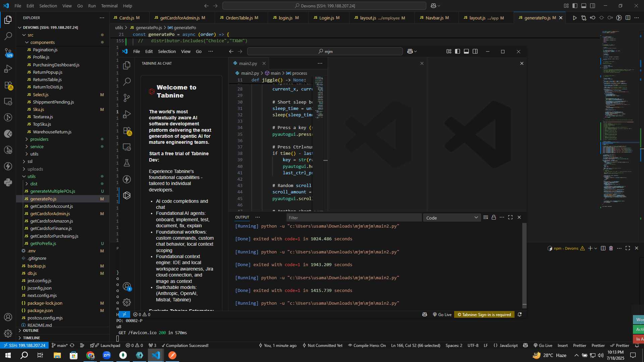Click Go Live in mjm status bar
This screenshot has width=644, height=362.
pos(442,314)
